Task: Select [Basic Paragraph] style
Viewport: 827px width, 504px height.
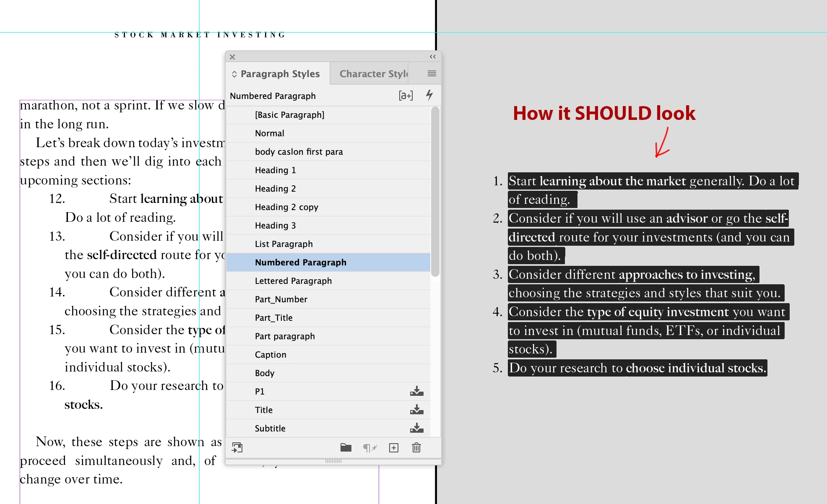Action: click(289, 115)
